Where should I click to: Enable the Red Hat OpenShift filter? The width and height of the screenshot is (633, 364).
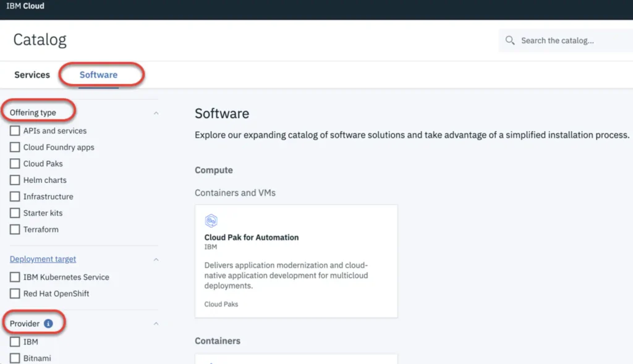click(14, 294)
